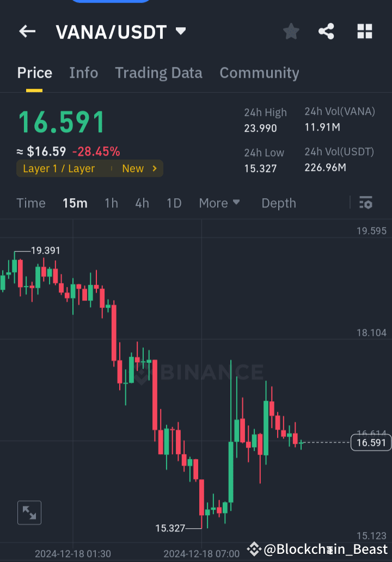Image resolution: width=392 pixels, height=562 pixels.
Task: Switch the chart to the 1h interval
Action: [111, 203]
